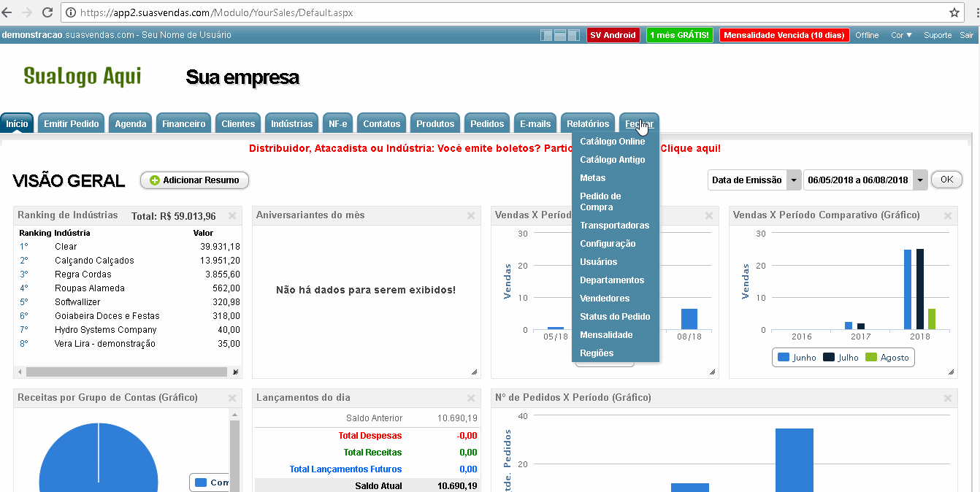Click the SuaLogo Aqui logo
The width and height of the screenshot is (980, 492).
click(83, 76)
